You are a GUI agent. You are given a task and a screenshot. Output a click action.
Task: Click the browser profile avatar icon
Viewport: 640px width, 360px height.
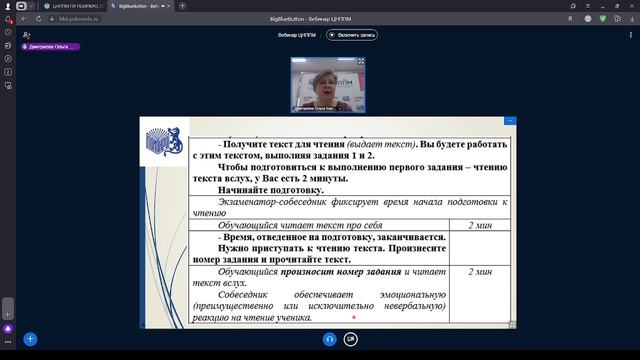8,6
